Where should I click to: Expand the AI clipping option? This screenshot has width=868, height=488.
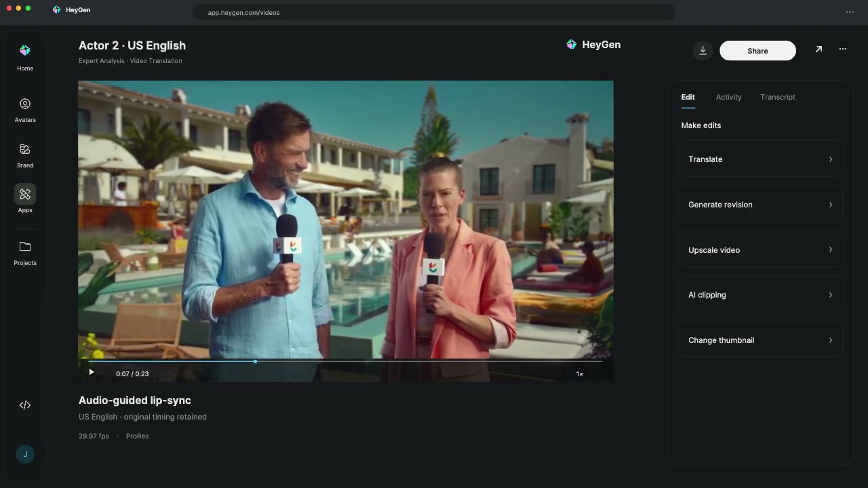tap(760, 295)
